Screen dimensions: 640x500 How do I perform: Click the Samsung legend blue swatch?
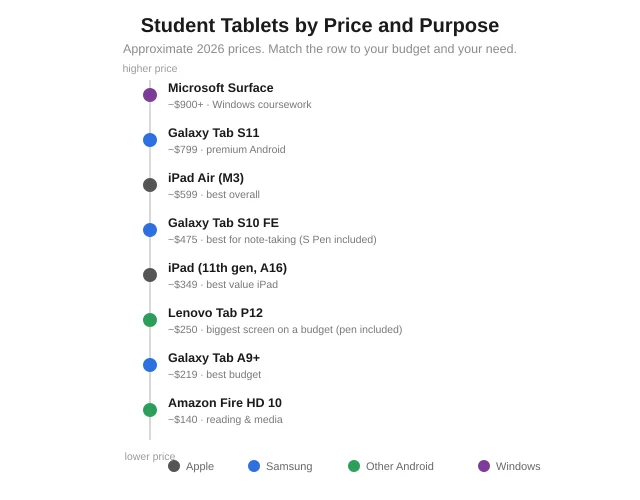pos(254,466)
